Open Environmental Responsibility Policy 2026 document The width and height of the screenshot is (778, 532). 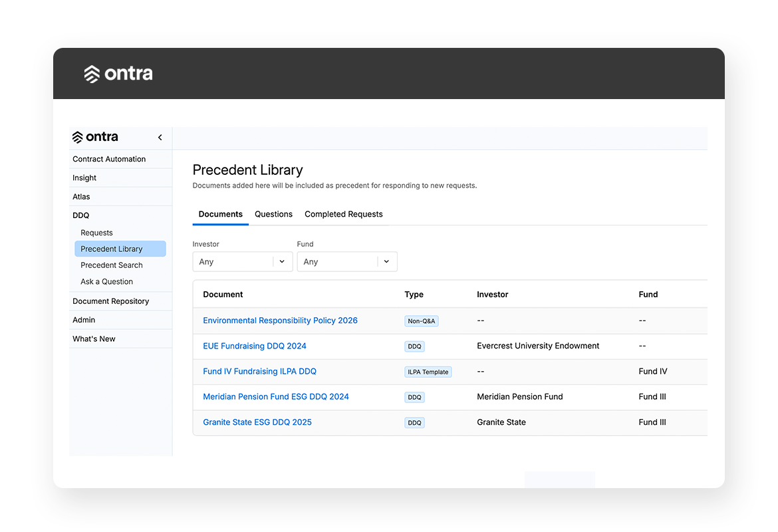point(280,321)
